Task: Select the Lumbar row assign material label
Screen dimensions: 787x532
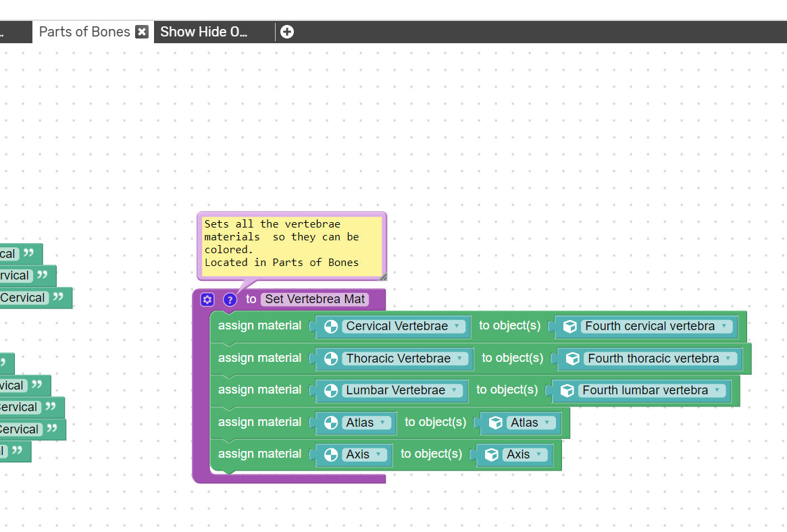Action: (259, 390)
